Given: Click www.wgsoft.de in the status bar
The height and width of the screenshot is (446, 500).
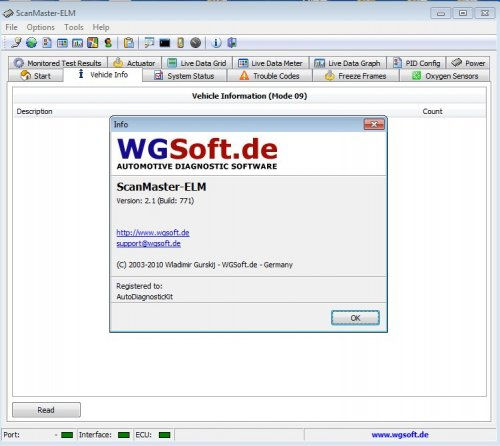Looking at the screenshot, I should pyautogui.click(x=400, y=434).
